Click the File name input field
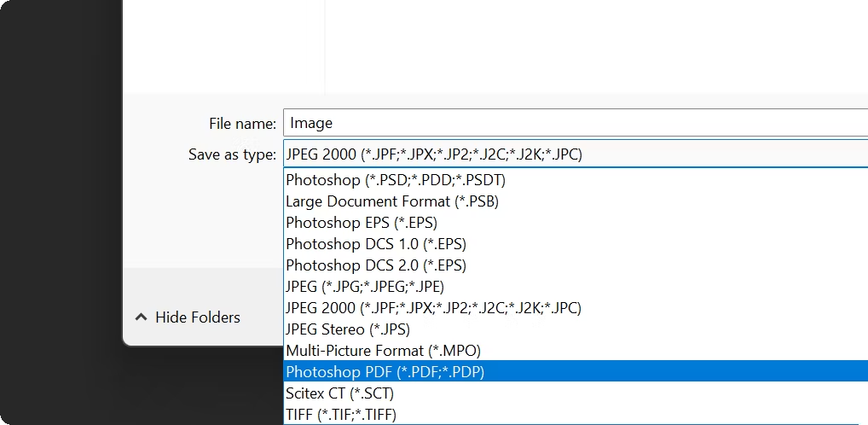 point(576,123)
